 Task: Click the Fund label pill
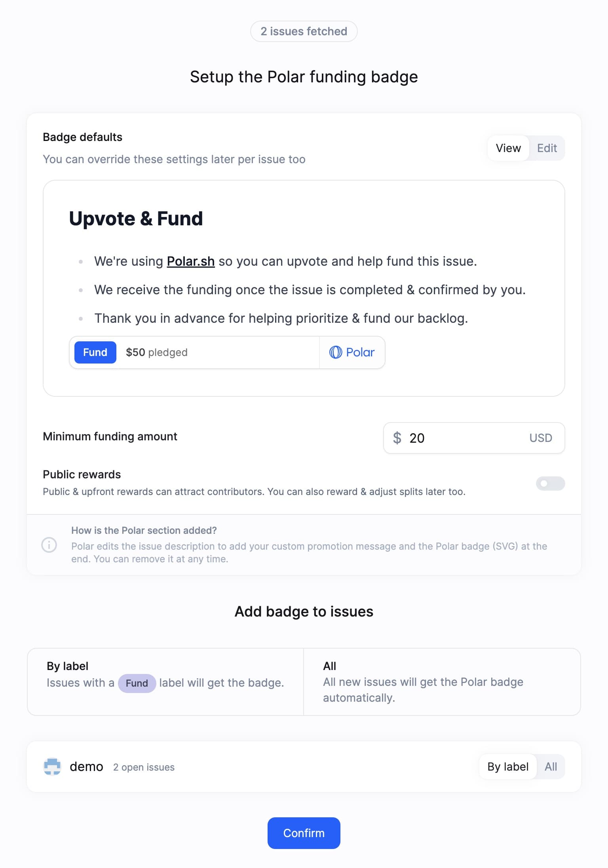click(137, 683)
